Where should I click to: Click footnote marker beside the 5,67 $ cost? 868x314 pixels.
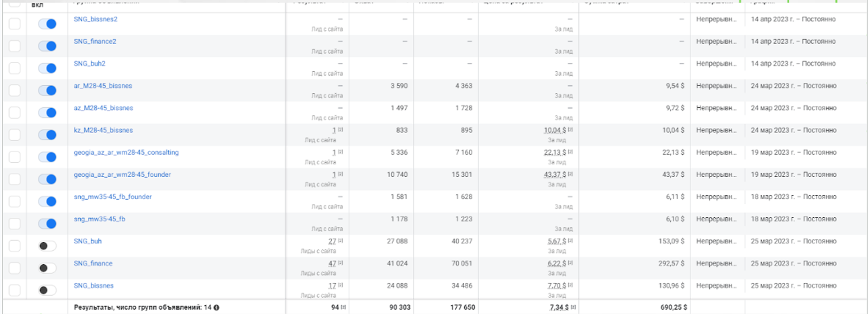570,240
